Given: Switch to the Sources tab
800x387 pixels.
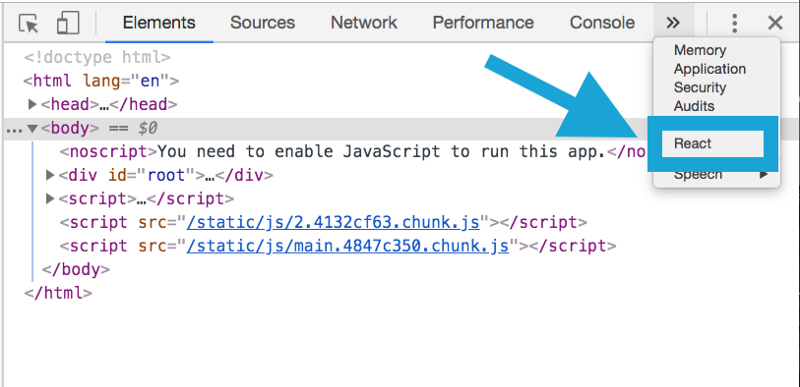Looking at the screenshot, I should (262, 22).
